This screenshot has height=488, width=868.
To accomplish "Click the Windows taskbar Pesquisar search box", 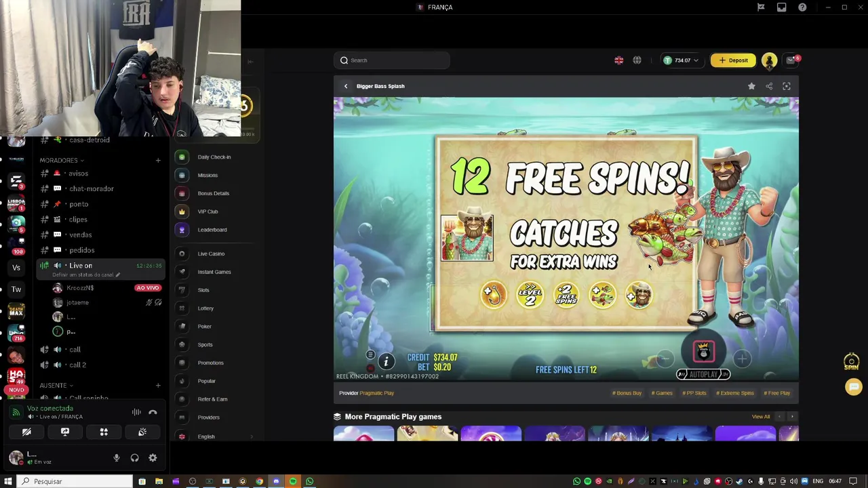I will tap(75, 481).
